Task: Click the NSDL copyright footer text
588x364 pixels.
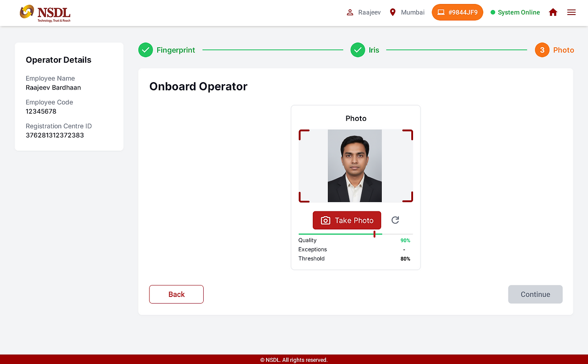Action: click(x=294, y=360)
